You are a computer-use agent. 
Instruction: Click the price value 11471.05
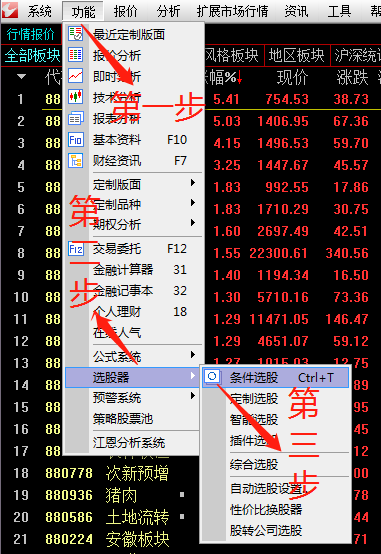click(x=279, y=319)
